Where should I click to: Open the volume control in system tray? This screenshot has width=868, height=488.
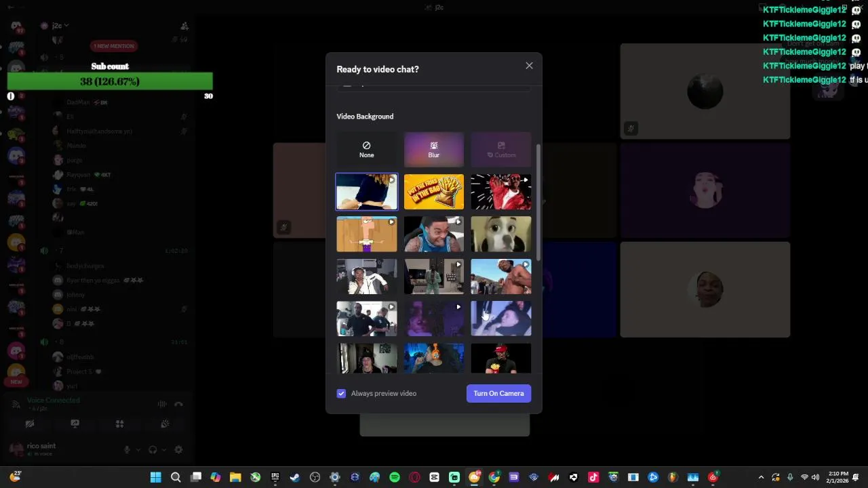(815, 477)
